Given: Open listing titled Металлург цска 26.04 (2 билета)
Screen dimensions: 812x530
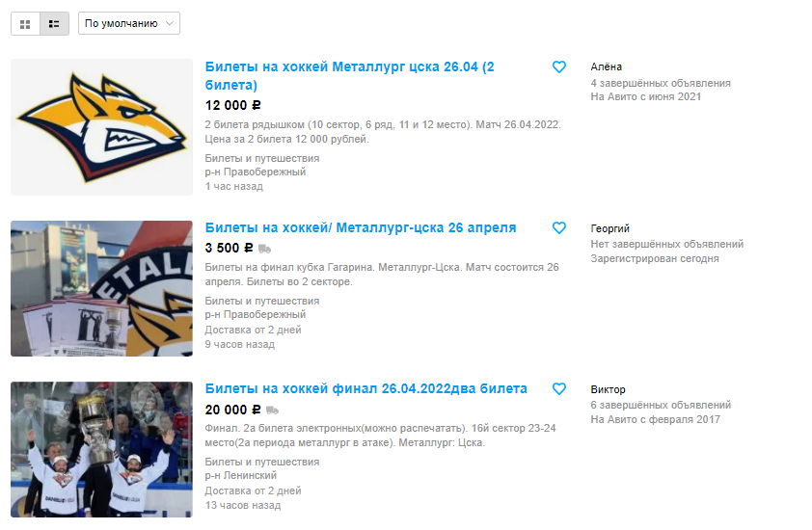Looking at the screenshot, I should click(x=349, y=75).
